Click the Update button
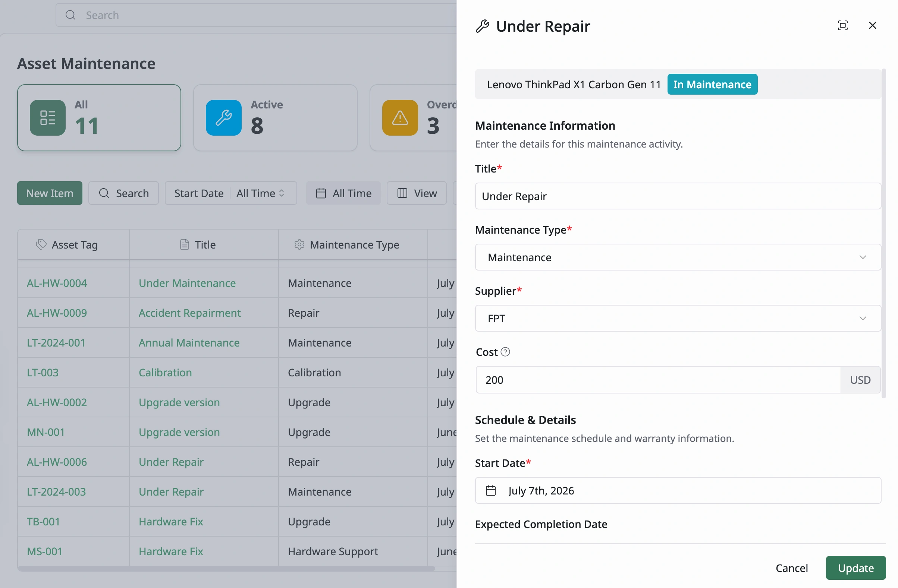 855,568
